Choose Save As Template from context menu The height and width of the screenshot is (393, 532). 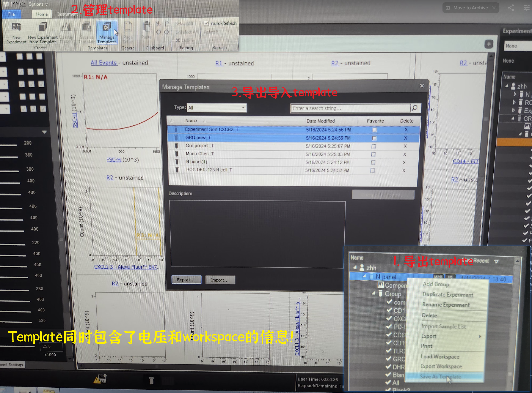pyautogui.click(x=440, y=377)
